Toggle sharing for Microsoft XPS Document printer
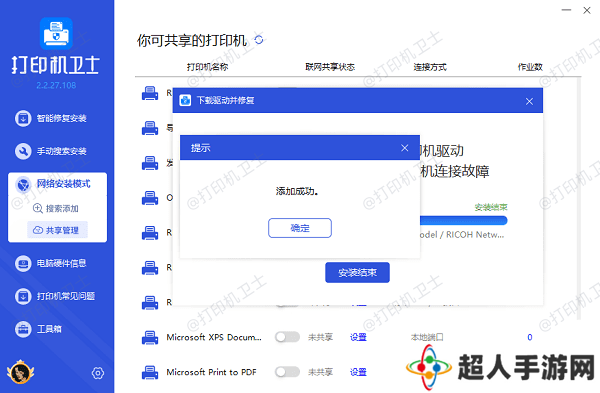 pos(287,337)
